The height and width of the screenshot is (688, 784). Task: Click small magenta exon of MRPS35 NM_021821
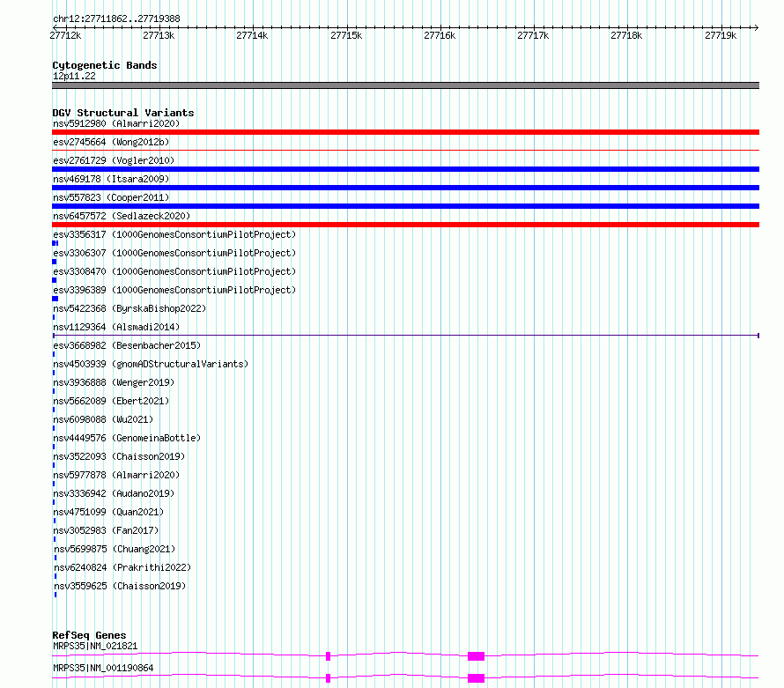point(328,656)
